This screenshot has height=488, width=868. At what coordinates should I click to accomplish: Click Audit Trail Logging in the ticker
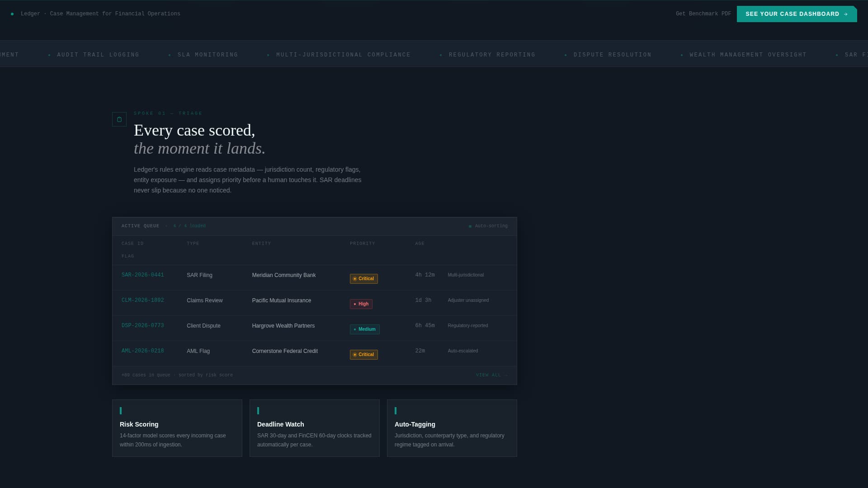tap(98, 55)
